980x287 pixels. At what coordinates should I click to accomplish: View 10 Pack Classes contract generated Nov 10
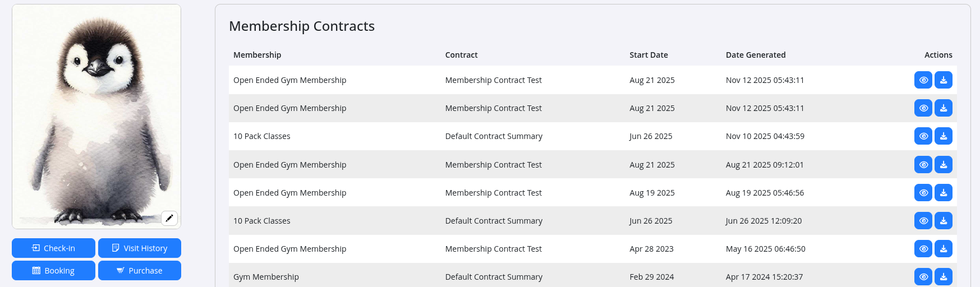click(923, 136)
